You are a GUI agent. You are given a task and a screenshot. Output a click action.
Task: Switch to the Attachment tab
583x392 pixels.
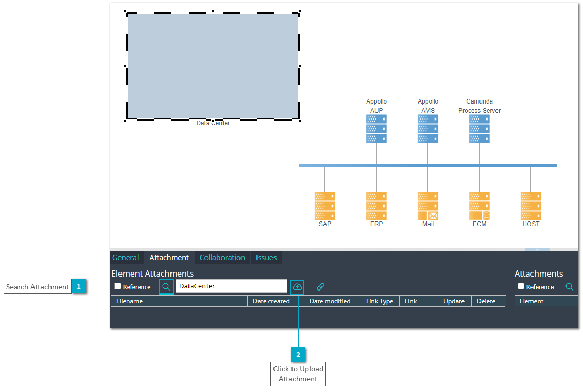tap(169, 258)
